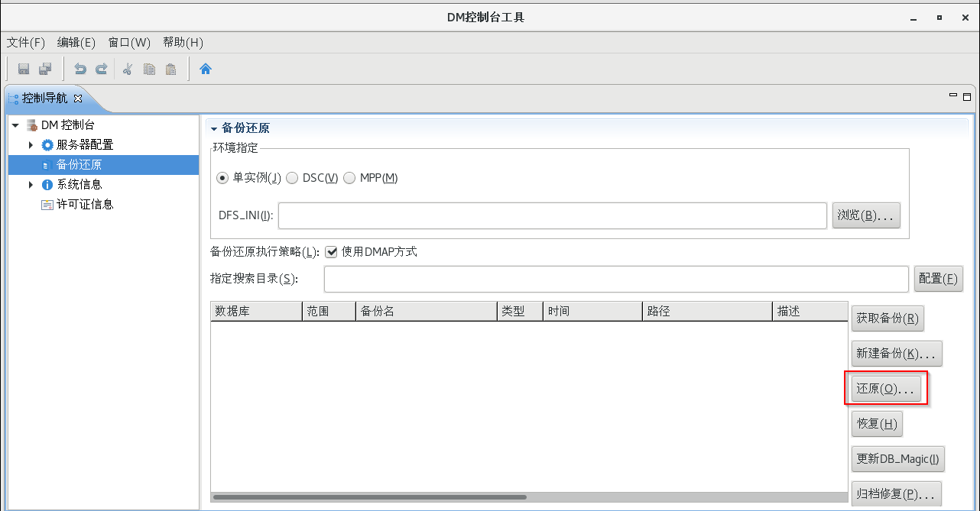This screenshot has height=511, width=980.
Task: Click the DM 控制台 server icon
Action: pyautogui.click(x=32, y=125)
